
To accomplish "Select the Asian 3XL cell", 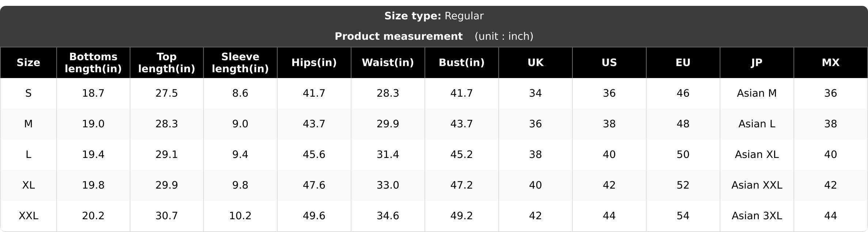I will (x=757, y=216).
